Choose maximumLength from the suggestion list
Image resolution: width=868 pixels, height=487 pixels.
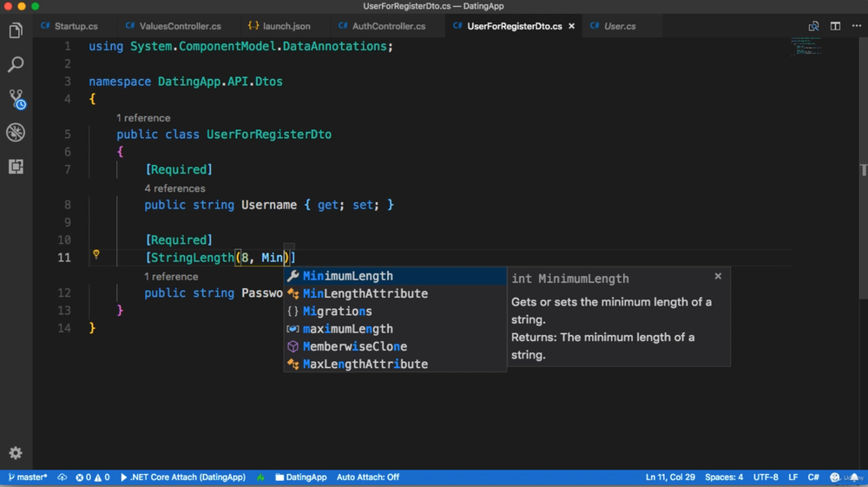pos(395,329)
